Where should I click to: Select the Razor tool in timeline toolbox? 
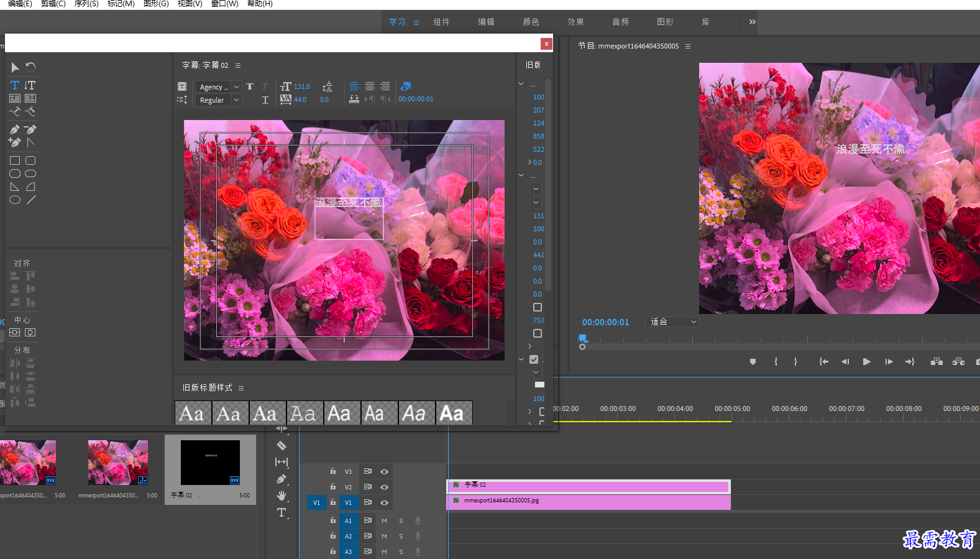tap(282, 446)
